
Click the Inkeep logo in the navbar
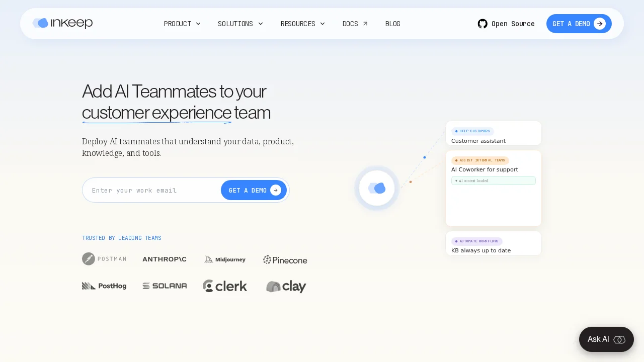click(x=62, y=23)
